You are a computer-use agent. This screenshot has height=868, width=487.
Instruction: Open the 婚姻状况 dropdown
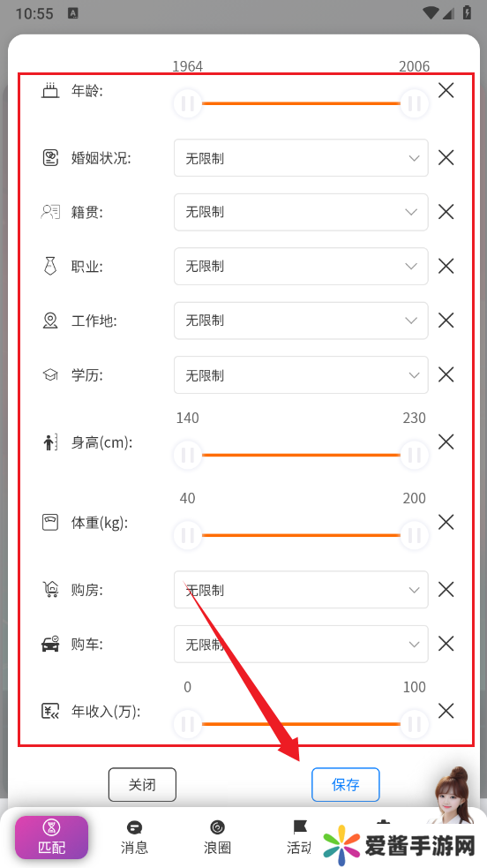point(301,158)
